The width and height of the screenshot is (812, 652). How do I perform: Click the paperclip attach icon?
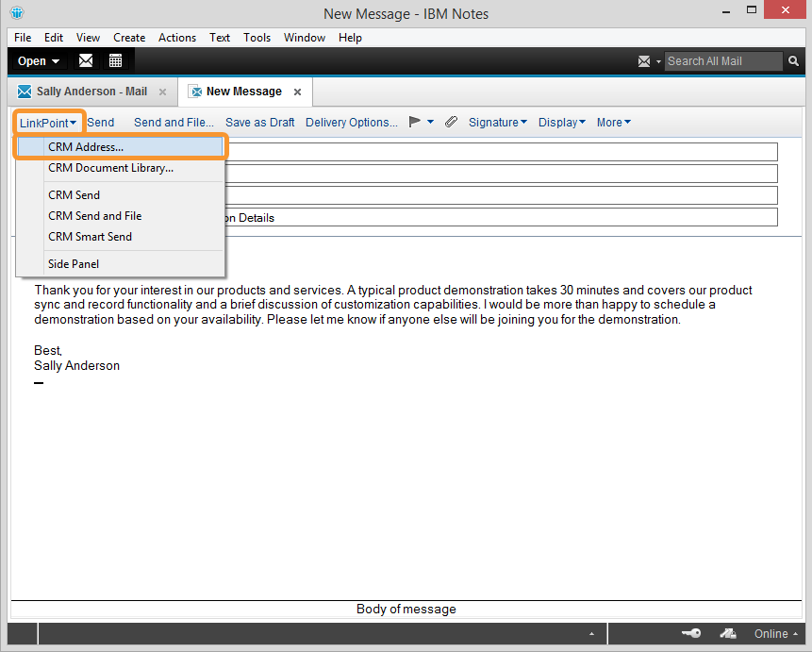point(451,122)
